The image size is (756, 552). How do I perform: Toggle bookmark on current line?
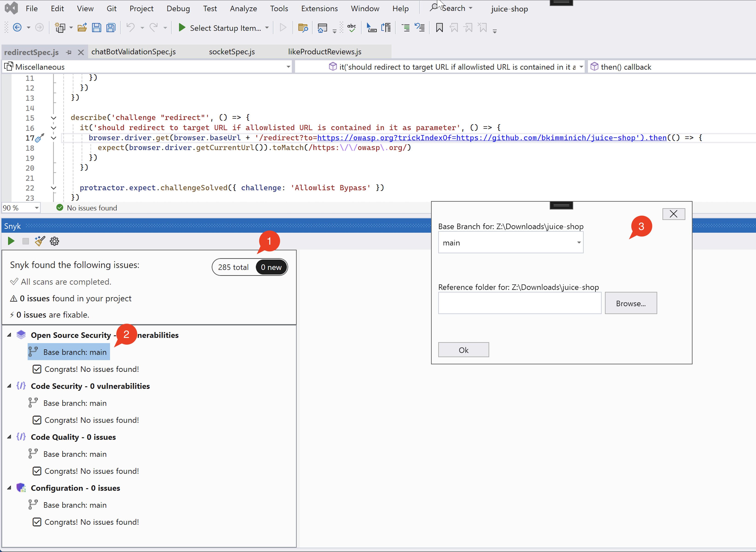point(439,28)
